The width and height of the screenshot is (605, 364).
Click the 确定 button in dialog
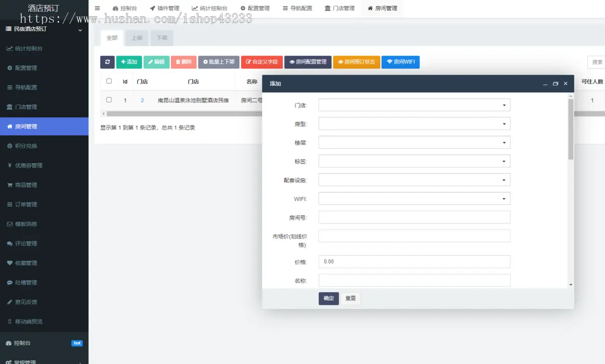pos(328,298)
